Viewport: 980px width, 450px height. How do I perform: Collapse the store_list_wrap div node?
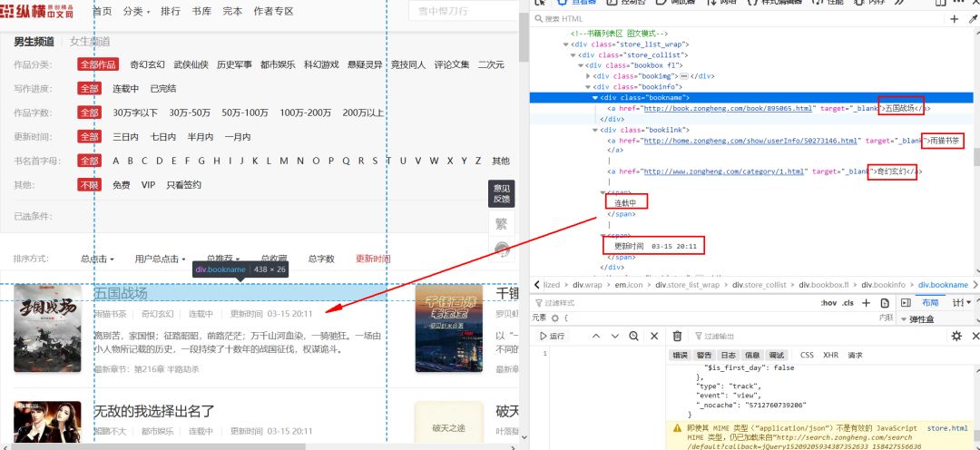(565, 44)
